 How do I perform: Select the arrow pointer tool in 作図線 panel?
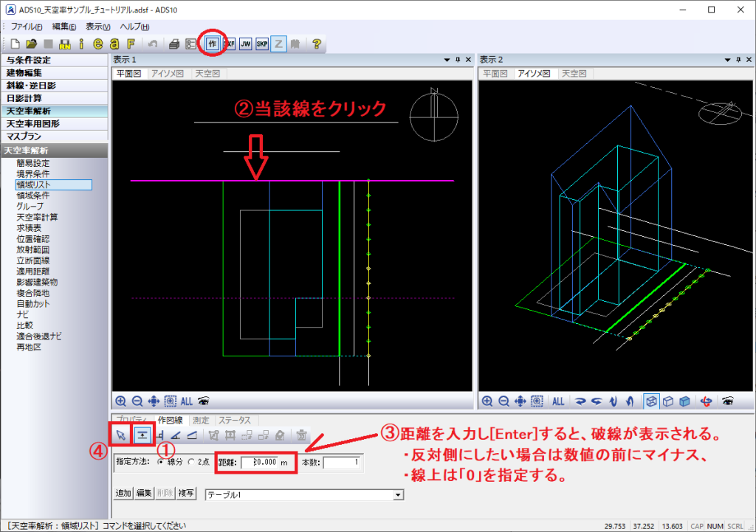point(120,435)
